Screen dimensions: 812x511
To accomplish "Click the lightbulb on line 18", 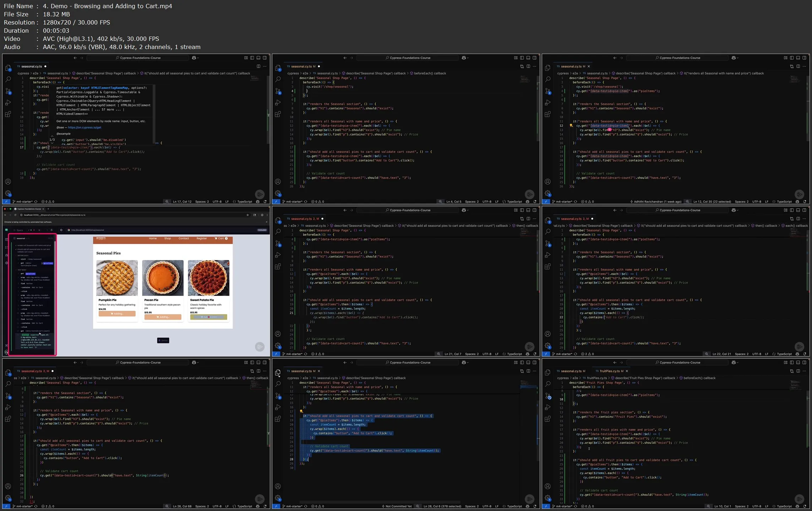I will click(x=301, y=412).
